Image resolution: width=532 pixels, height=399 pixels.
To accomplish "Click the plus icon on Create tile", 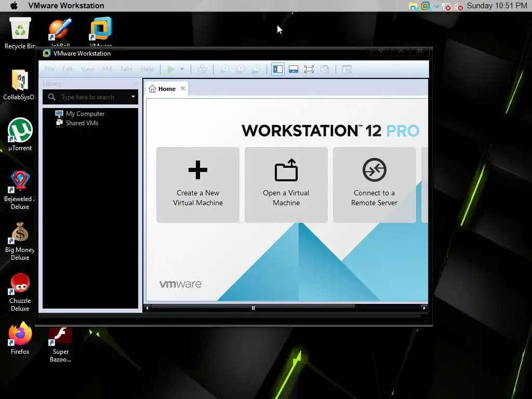I will pyautogui.click(x=198, y=170).
